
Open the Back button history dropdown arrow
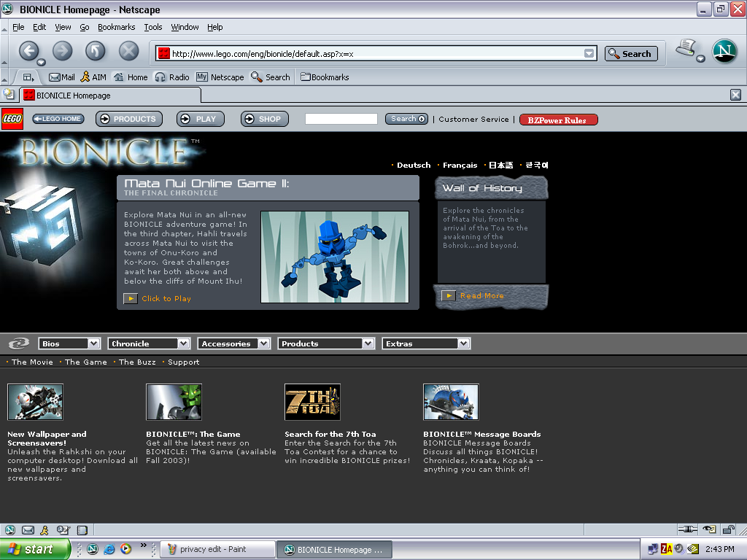tap(41, 63)
